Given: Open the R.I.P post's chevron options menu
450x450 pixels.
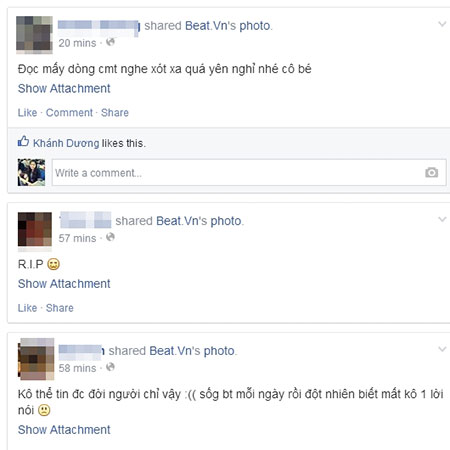Looking at the screenshot, I should click(x=442, y=219).
